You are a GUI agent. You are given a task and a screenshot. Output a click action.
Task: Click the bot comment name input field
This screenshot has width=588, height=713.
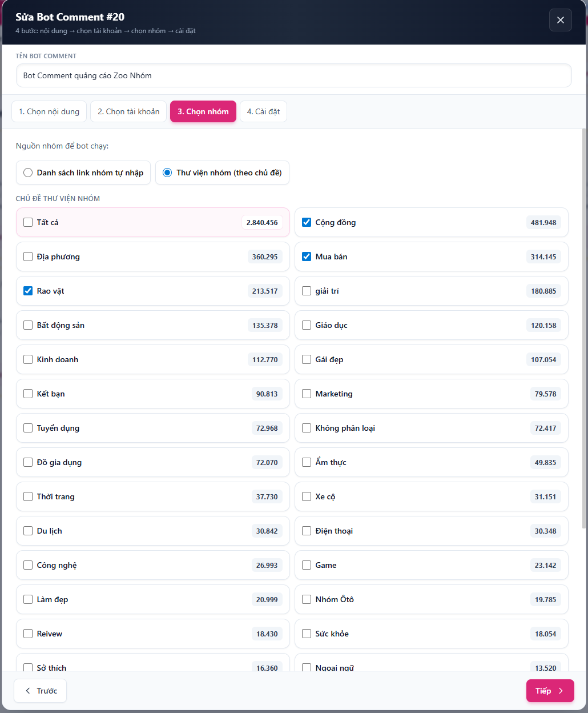[293, 75]
